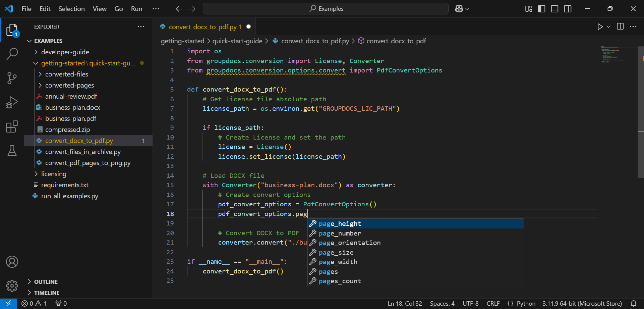This screenshot has width=644, height=309.
Task: Open the Edit menu
Action: (x=45, y=9)
